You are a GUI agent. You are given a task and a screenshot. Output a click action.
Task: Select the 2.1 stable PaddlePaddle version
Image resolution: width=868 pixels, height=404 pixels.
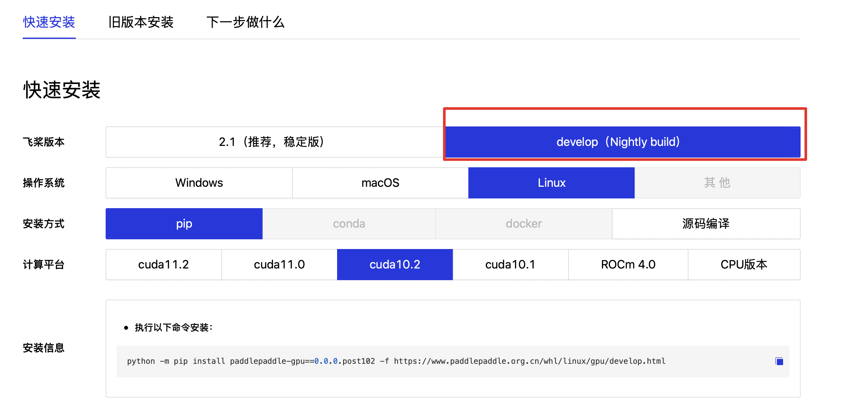(x=274, y=142)
